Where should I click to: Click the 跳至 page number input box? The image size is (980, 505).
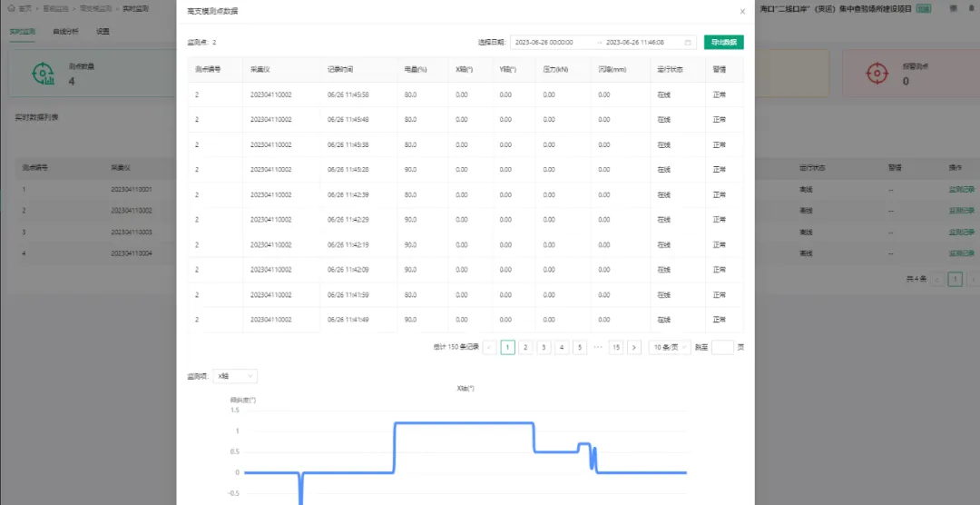(722, 347)
